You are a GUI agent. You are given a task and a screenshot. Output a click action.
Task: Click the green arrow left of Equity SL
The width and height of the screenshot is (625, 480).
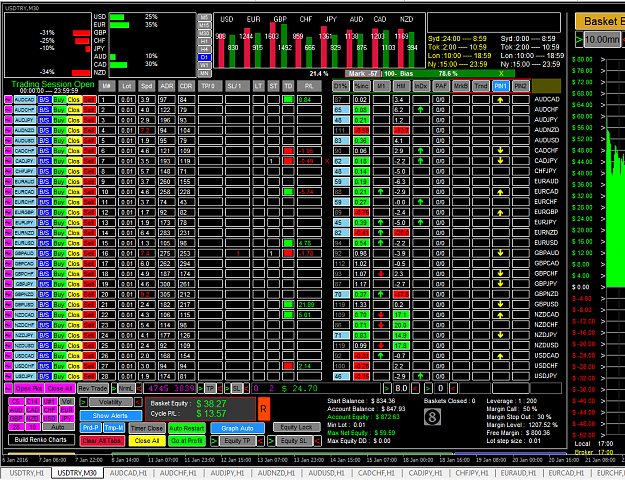point(271,441)
